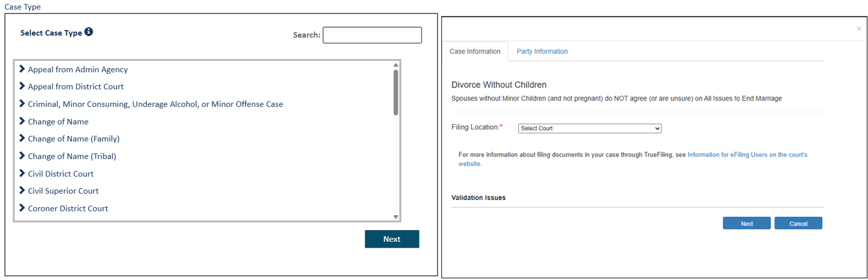Expand Appeal from Admin Agency chevron

pos(22,69)
